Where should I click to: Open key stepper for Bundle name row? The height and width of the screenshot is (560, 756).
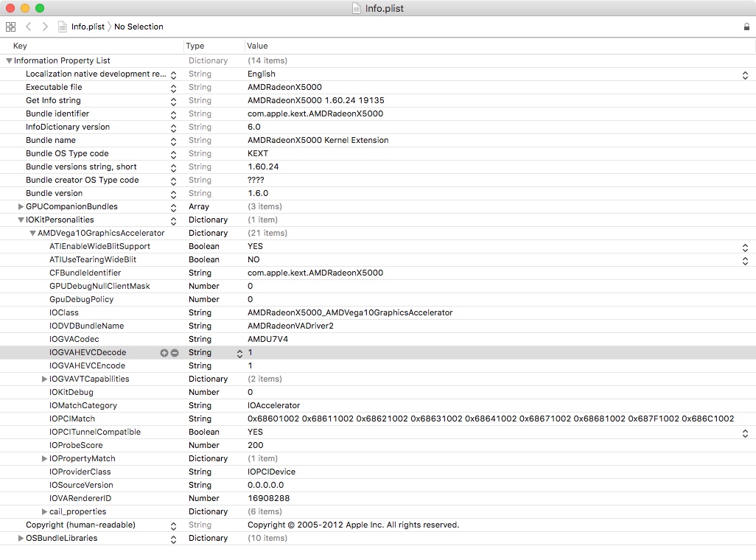point(174,141)
